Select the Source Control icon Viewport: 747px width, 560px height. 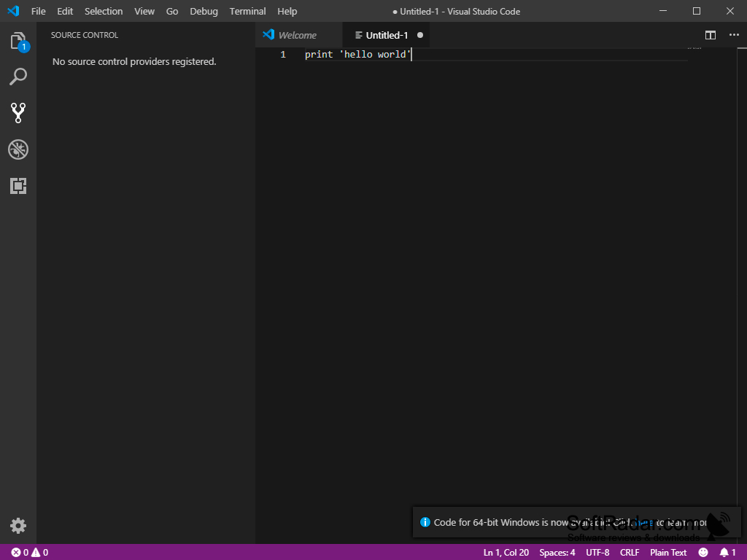click(x=18, y=113)
